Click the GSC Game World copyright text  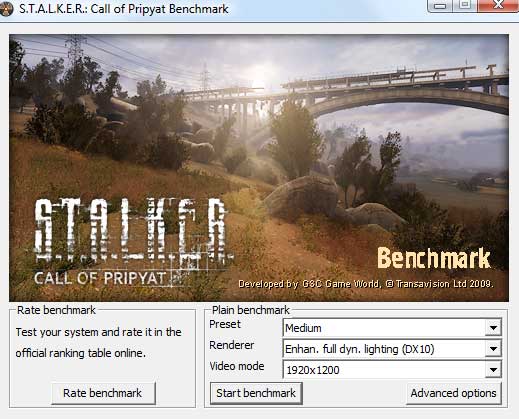(x=366, y=284)
